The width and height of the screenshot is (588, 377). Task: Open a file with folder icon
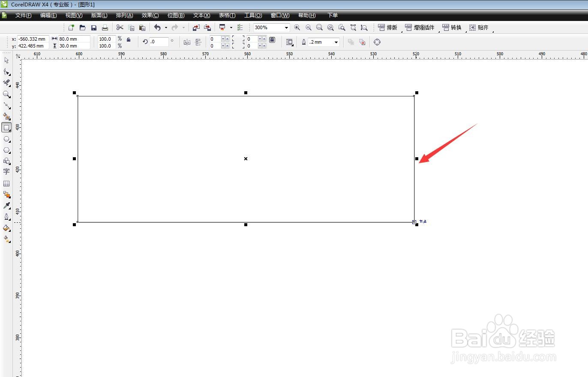point(82,27)
